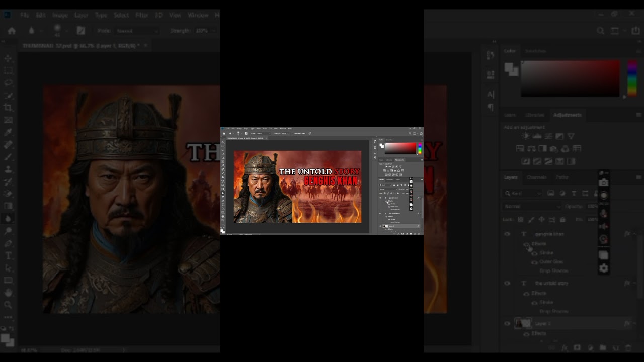Add a Curves adjustment in the dimmed backdrop

point(548,136)
